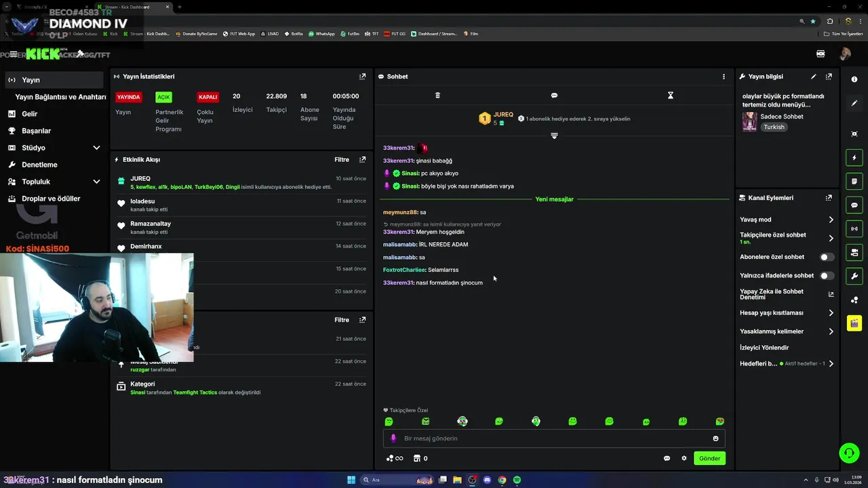This screenshot has height=488, width=868.
Task: Click the YAYINDA status badge
Action: [x=128, y=97]
